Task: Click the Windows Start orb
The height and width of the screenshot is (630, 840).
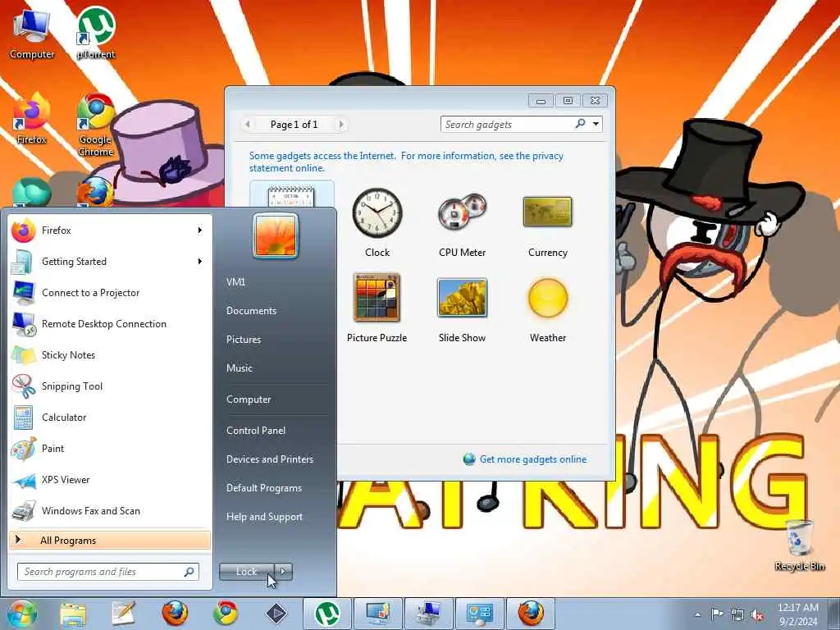Action: coord(22,614)
